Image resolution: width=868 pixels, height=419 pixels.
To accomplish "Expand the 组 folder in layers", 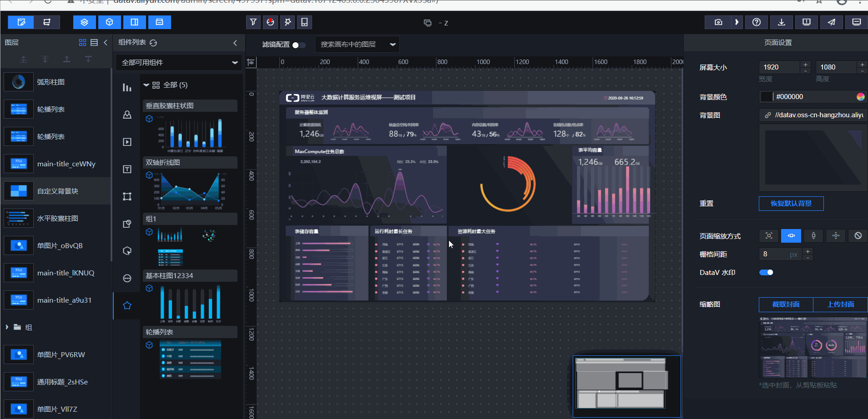I will tap(7, 327).
